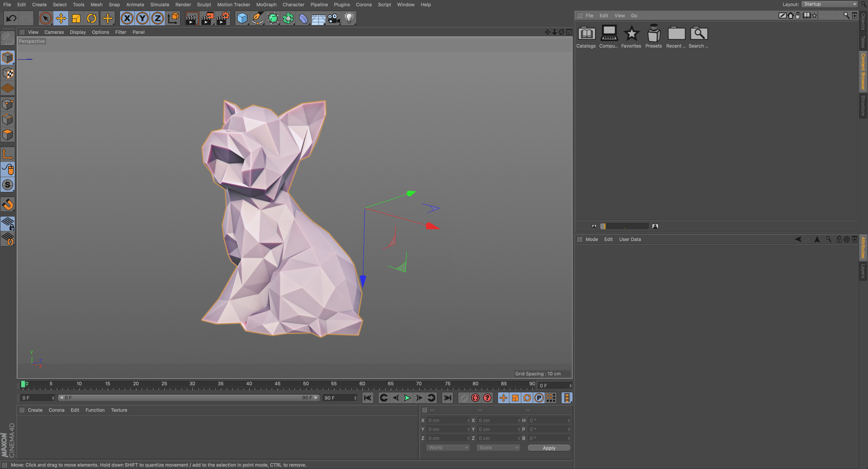Click the Content Browser thumbnail size slider
Viewport: 868px width, 469px height.
(624, 226)
